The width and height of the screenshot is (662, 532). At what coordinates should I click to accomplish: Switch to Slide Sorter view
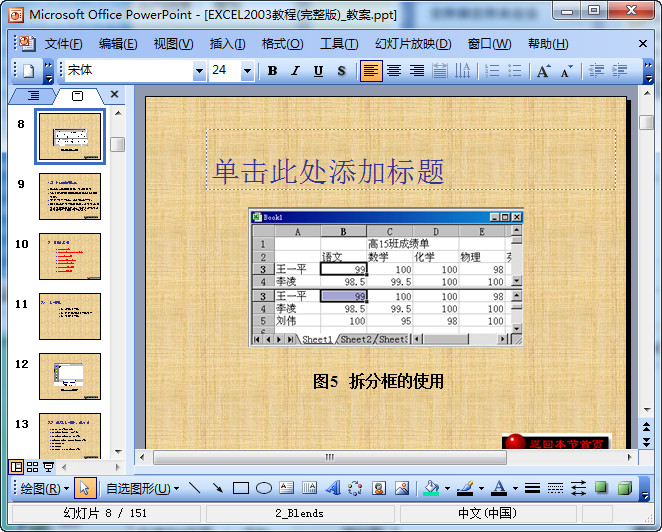click(32, 467)
